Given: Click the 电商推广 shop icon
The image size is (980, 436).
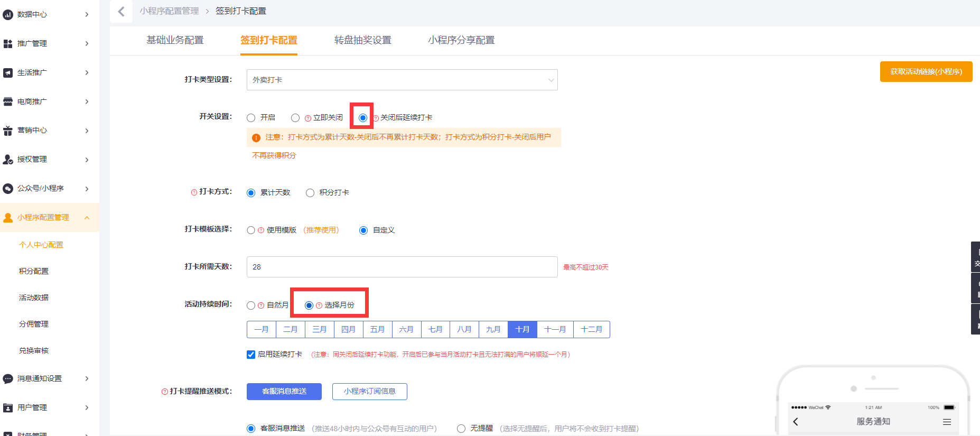Looking at the screenshot, I should (8, 101).
